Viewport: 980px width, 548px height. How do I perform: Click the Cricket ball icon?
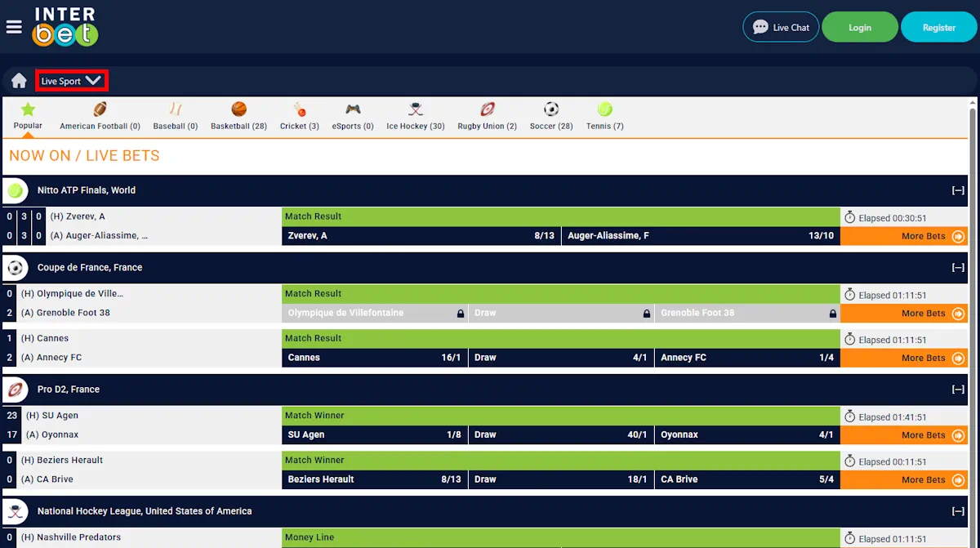[x=299, y=110]
